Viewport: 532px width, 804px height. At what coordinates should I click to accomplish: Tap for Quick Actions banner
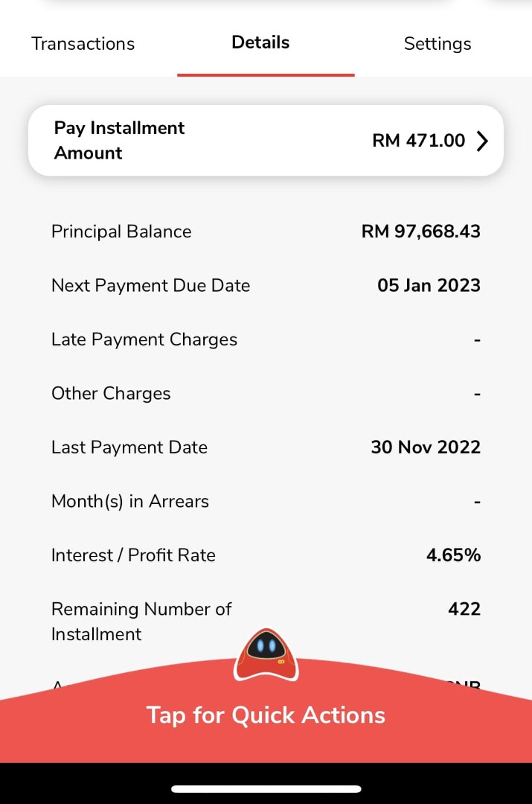pyautogui.click(x=266, y=715)
